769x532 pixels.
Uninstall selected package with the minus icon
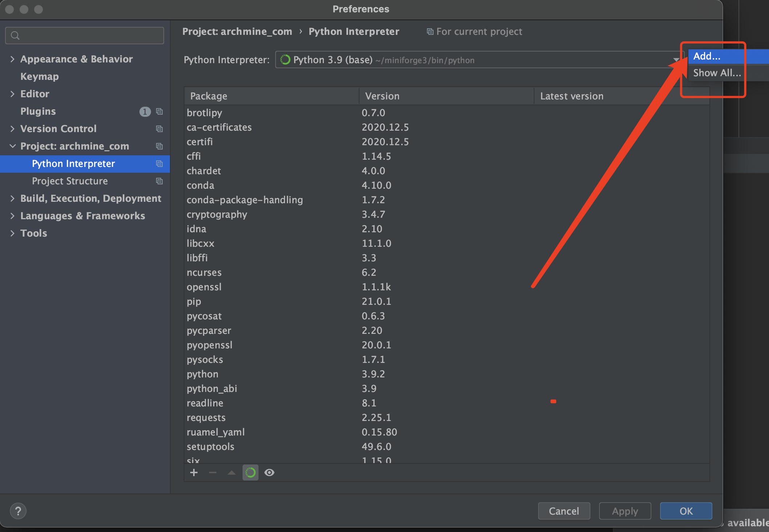tap(213, 472)
